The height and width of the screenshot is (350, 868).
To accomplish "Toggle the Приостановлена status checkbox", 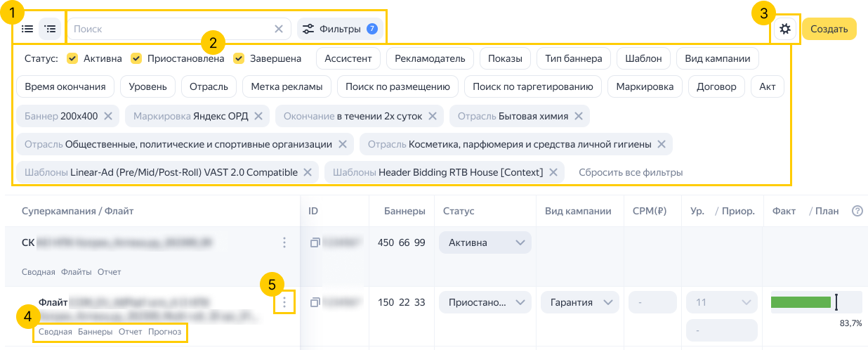I will click(136, 58).
